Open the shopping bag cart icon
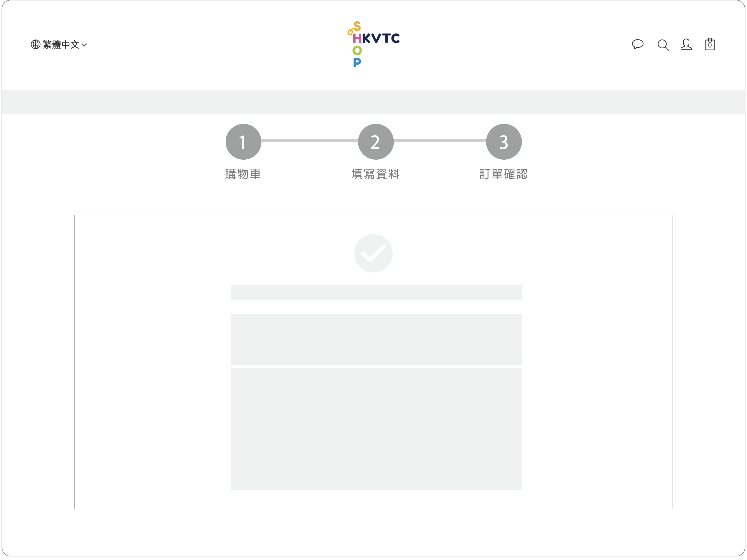Viewport: 747px width, 560px height. tap(710, 44)
